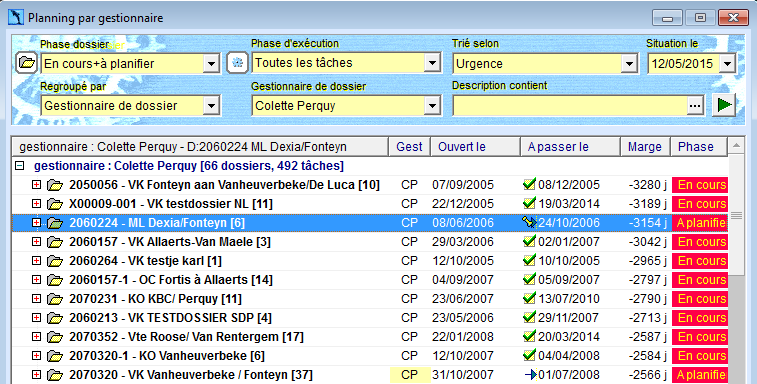Image resolution: width=757 pixels, height=384 pixels.
Task: Click the green check icon next to 29/11/2007
Action: [530, 317]
